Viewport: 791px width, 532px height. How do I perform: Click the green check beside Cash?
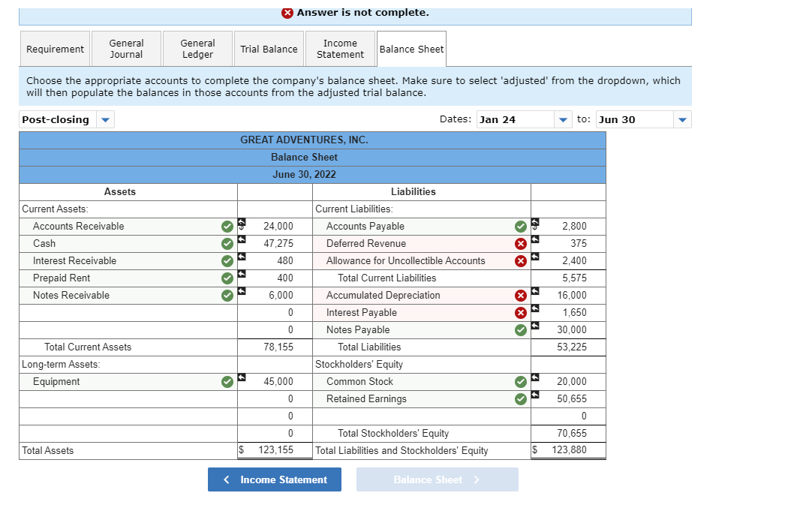(227, 244)
